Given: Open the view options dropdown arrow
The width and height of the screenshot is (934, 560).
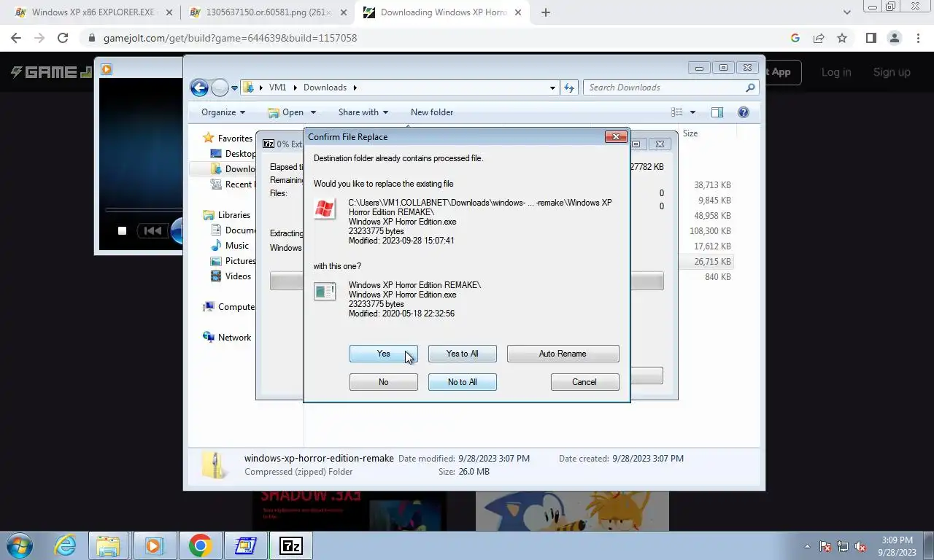Looking at the screenshot, I should pyautogui.click(x=692, y=112).
